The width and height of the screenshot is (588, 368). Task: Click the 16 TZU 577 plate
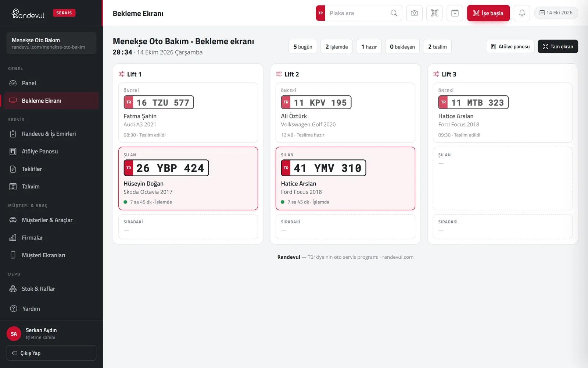pyautogui.click(x=159, y=102)
